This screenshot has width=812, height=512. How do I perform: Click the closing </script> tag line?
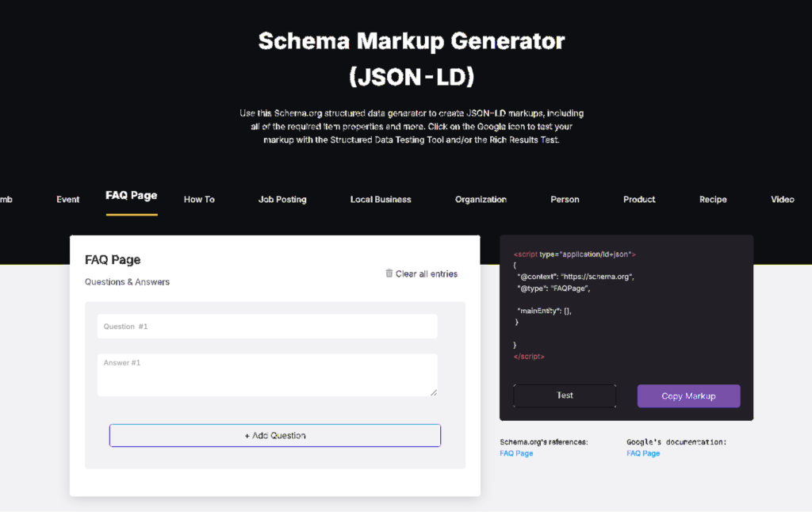[529, 356]
